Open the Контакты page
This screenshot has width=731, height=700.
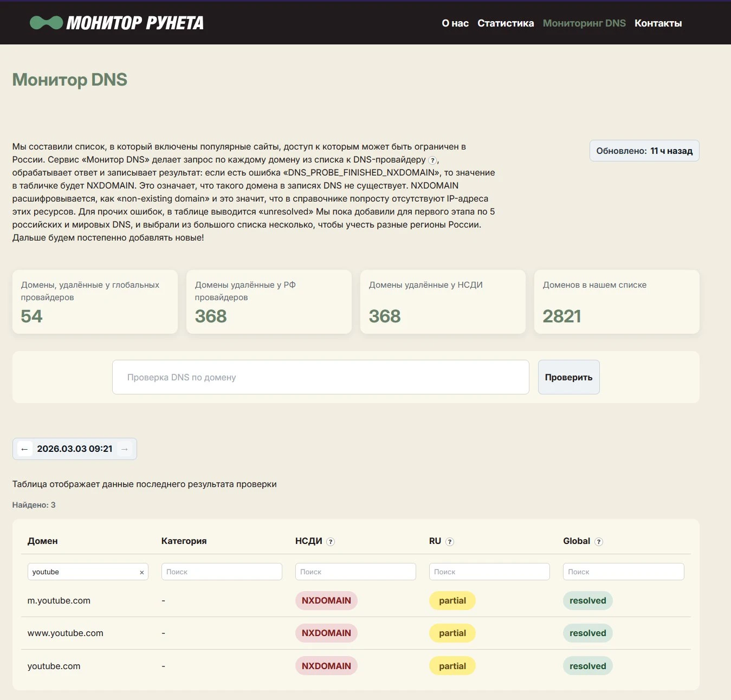(658, 23)
